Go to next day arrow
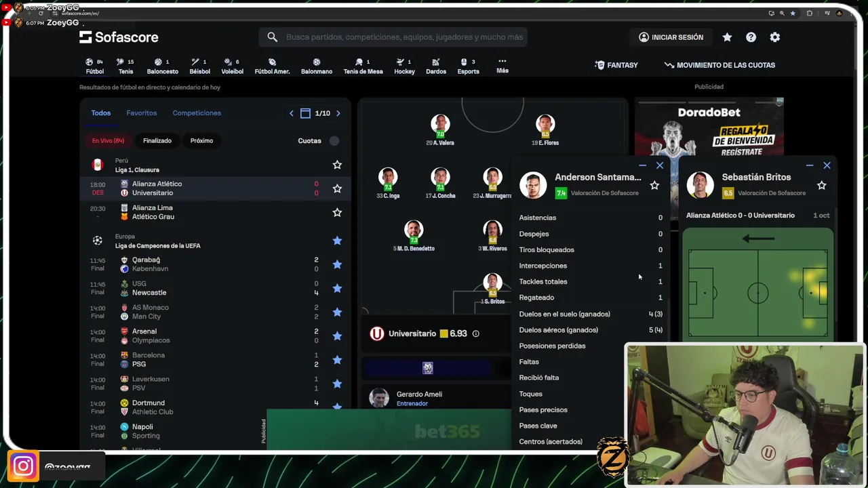The image size is (868, 488). pyautogui.click(x=338, y=113)
